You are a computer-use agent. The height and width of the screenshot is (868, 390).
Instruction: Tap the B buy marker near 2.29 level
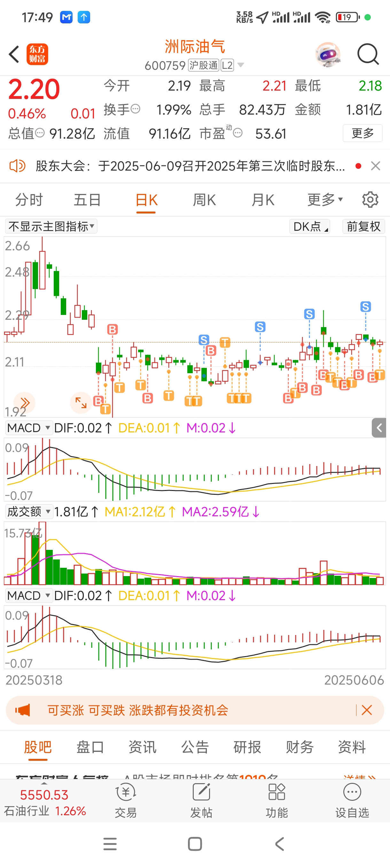[x=113, y=329]
